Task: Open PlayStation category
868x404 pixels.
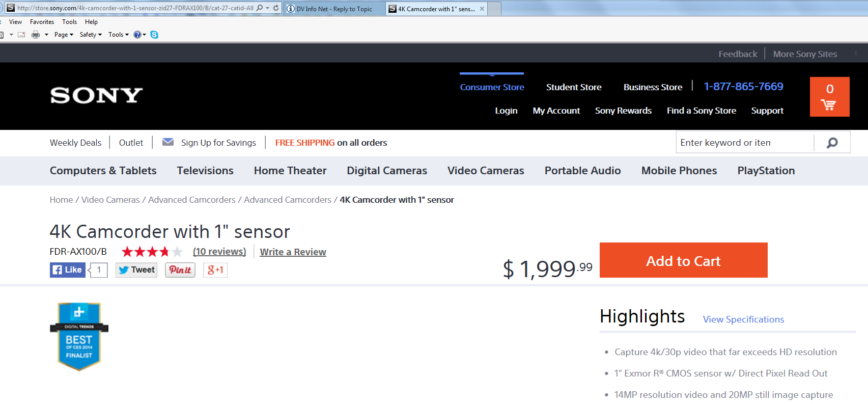Action: (766, 171)
